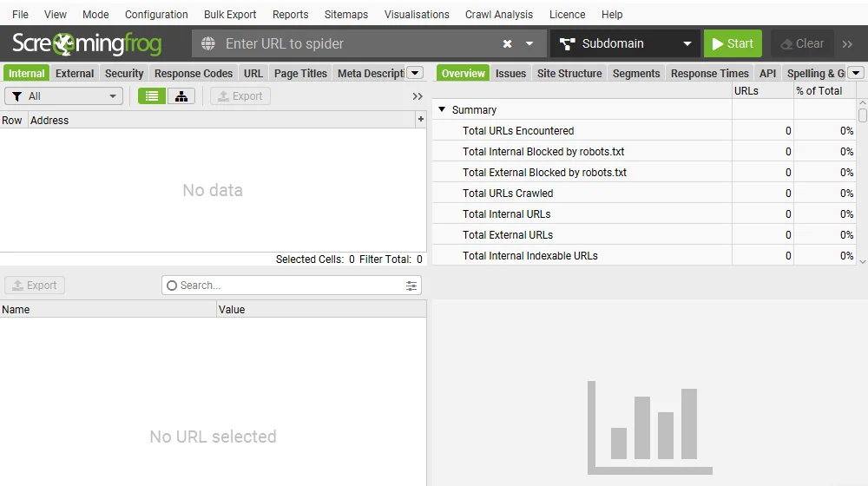Add columns with the plus icon

[x=421, y=119]
